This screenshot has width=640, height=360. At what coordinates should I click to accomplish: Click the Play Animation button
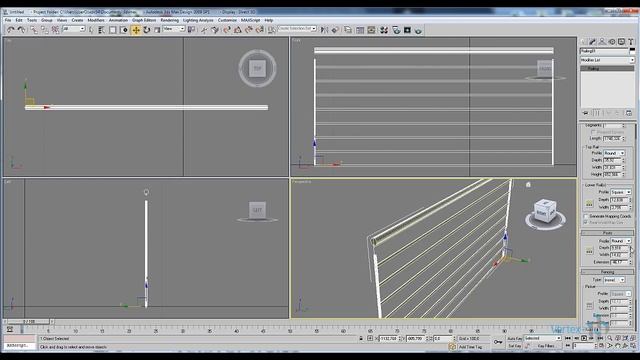(584, 338)
